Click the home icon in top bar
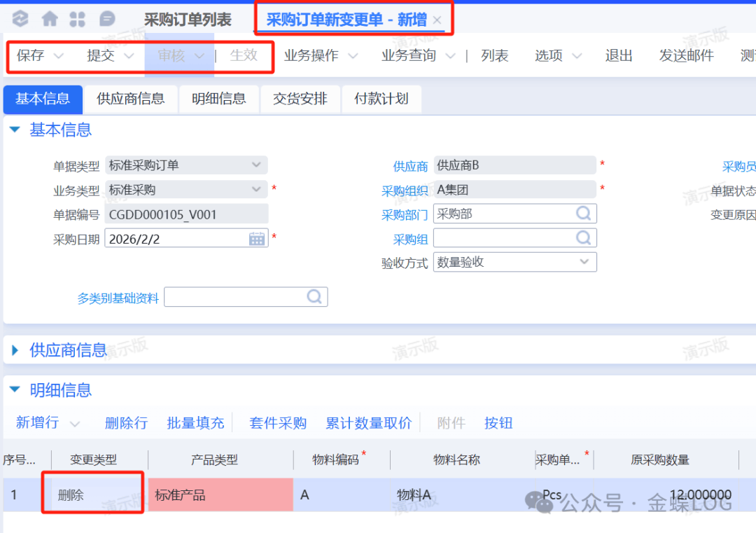The image size is (756, 533). tap(50, 19)
